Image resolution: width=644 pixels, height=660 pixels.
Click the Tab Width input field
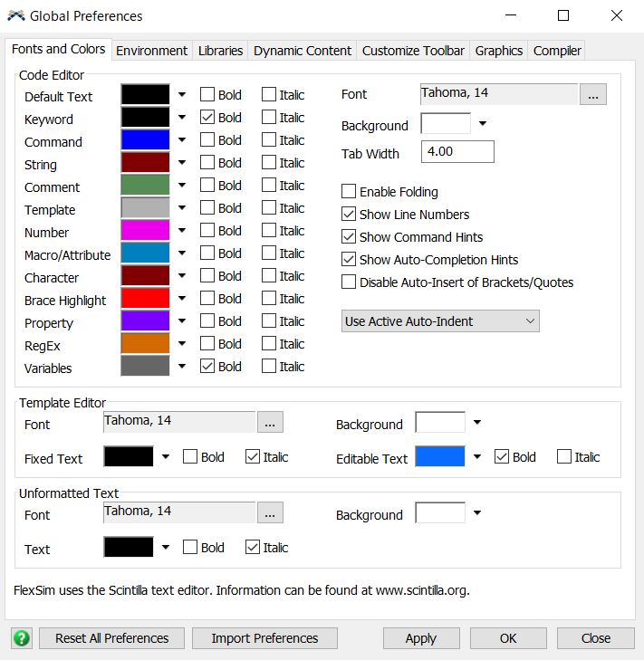pos(457,152)
